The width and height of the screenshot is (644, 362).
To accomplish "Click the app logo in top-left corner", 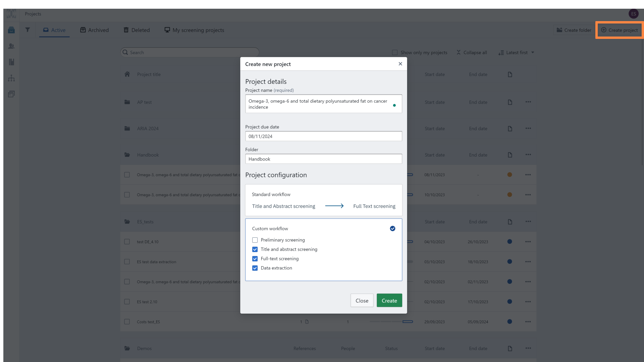I will pyautogui.click(x=11, y=14).
